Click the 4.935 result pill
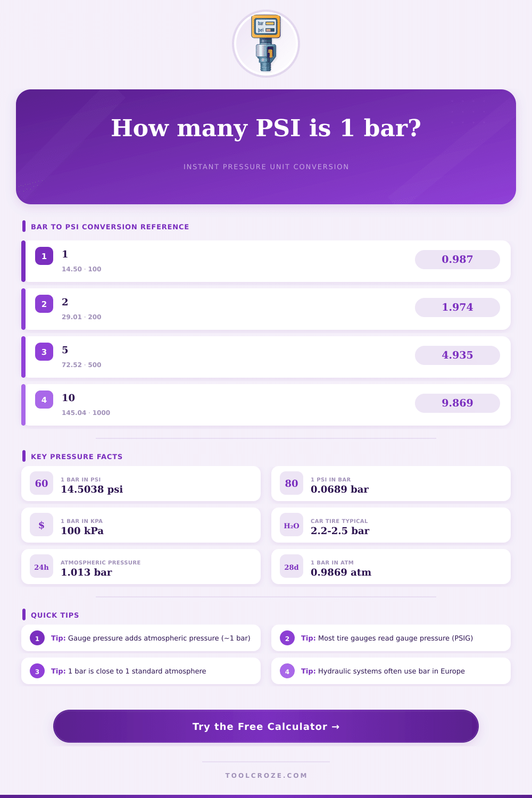 click(457, 355)
